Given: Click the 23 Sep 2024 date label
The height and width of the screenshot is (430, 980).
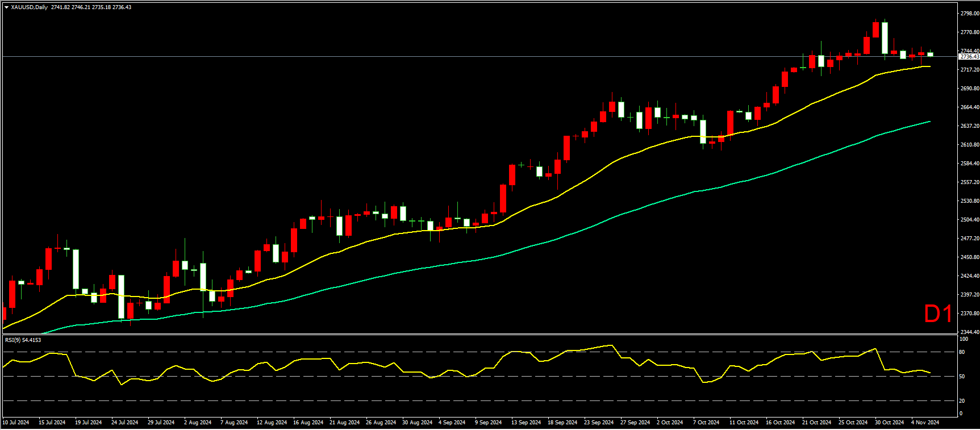Looking at the screenshot, I should tap(599, 423).
